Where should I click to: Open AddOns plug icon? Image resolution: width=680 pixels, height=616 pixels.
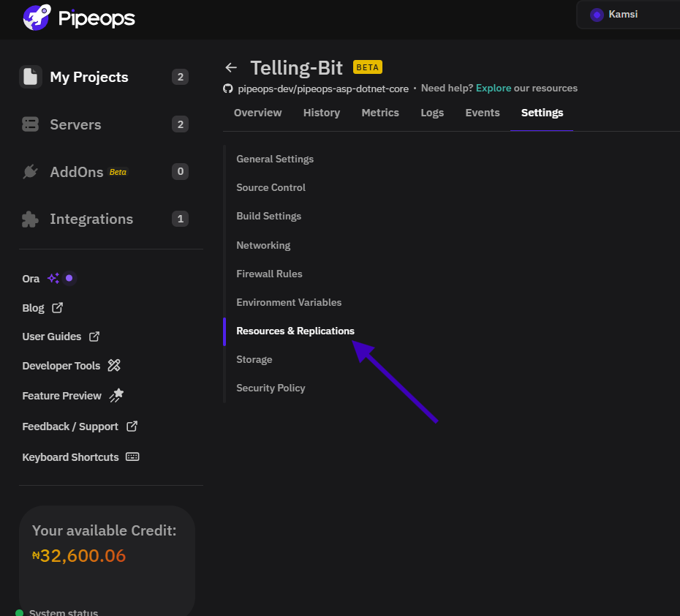click(31, 172)
